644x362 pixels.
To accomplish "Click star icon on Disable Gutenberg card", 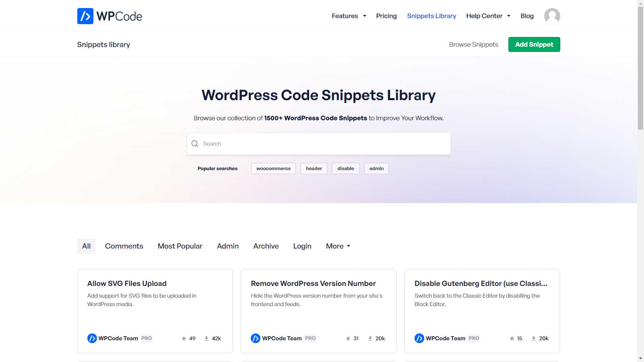I will tap(512, 339).
